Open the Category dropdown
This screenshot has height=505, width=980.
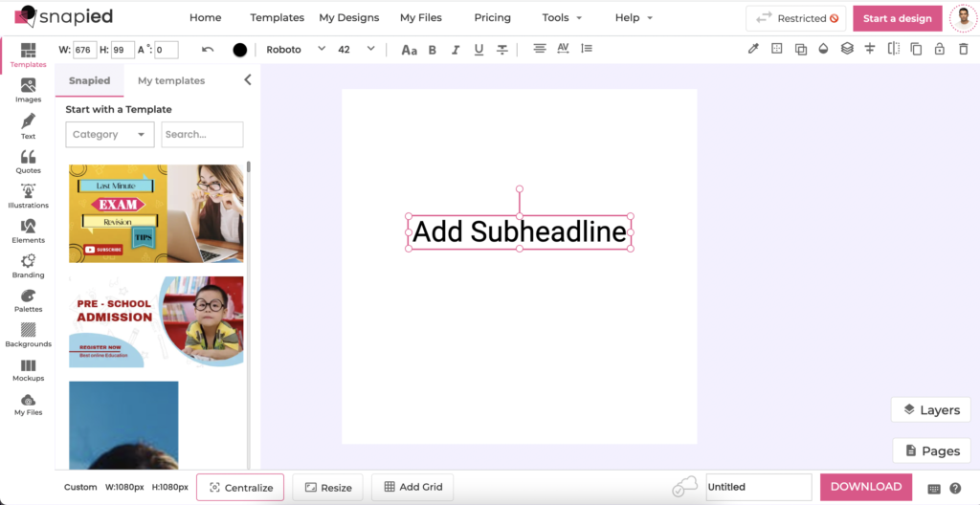[x=110, y=134]
